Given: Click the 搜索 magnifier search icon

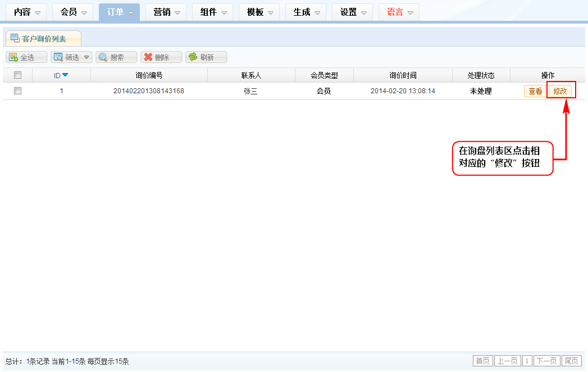Looking at the screenshot, I should tap(103, 57).
